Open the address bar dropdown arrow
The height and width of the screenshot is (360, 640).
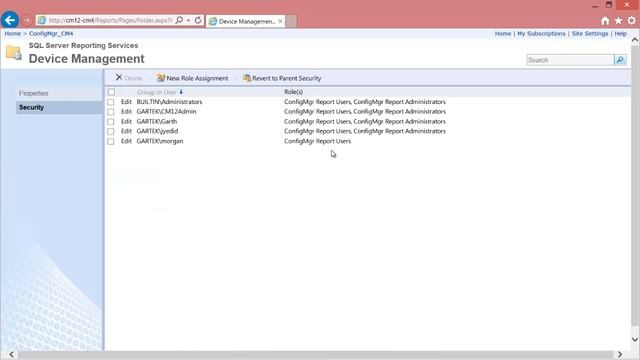click(x=188, y=20)
